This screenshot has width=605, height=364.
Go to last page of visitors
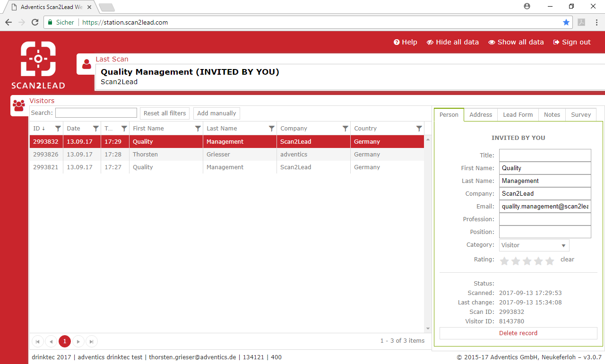(92, 341)
